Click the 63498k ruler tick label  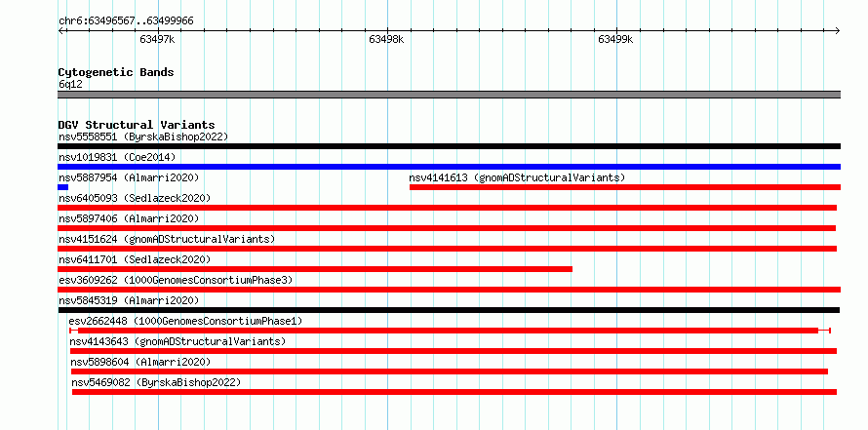pyautogui.click(x=386, y=39)
